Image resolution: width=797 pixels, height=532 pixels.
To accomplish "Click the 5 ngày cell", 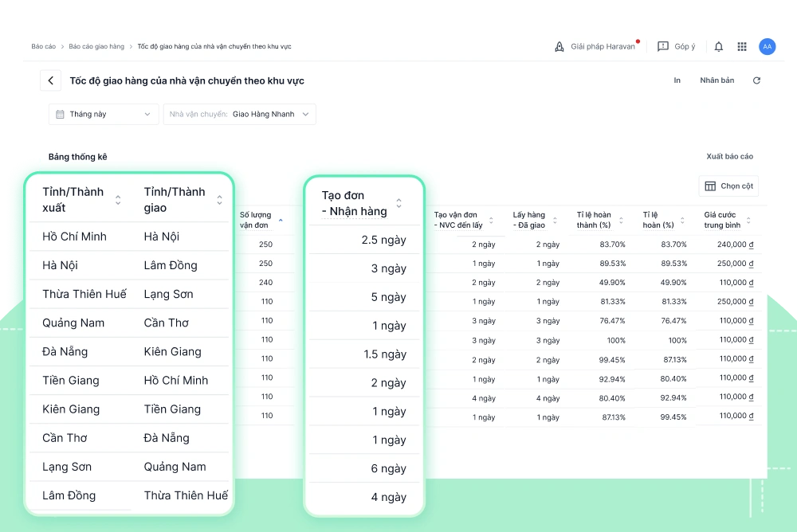I will (x=388, y=297).
